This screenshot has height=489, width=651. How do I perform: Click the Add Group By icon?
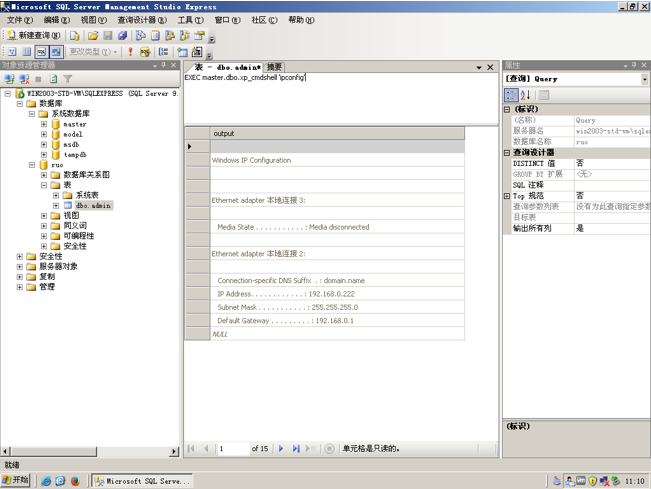pos(164,52)
